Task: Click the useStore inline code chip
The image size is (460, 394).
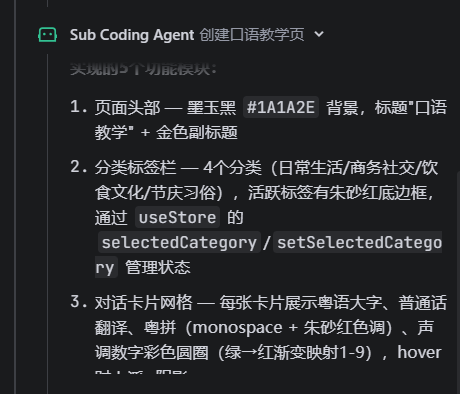Action: 177,217
